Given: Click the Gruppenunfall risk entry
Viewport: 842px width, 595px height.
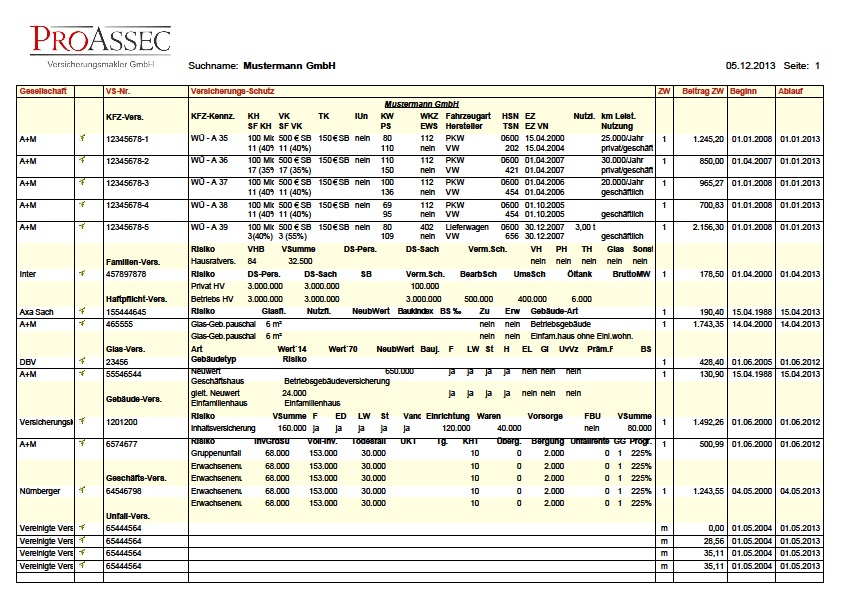Looking at the screenshot, I should point(216,453).
